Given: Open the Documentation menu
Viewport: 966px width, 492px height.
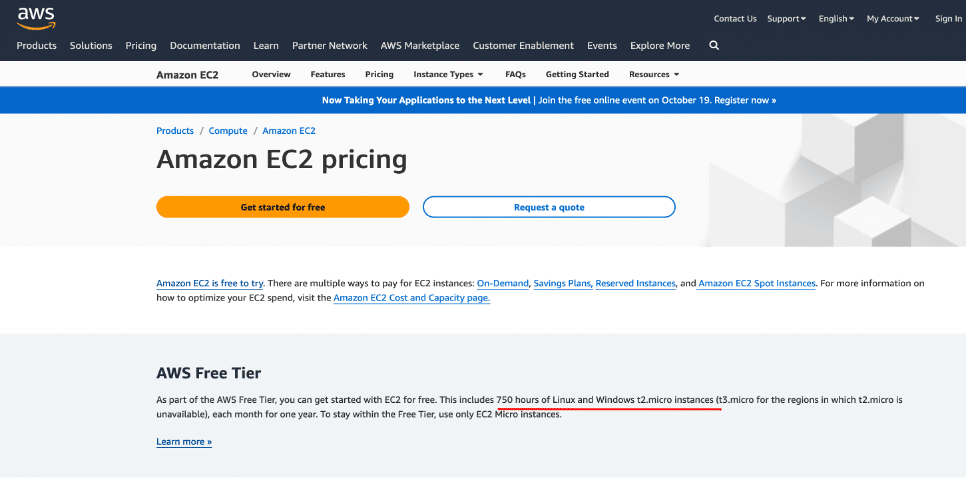Looking at the screenshot, I should [205, 46].
